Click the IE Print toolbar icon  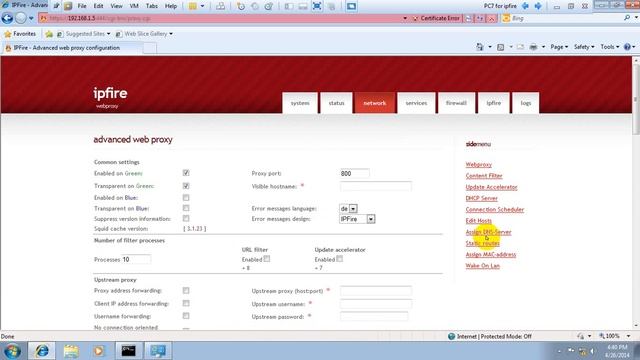[x=533, y=47]
